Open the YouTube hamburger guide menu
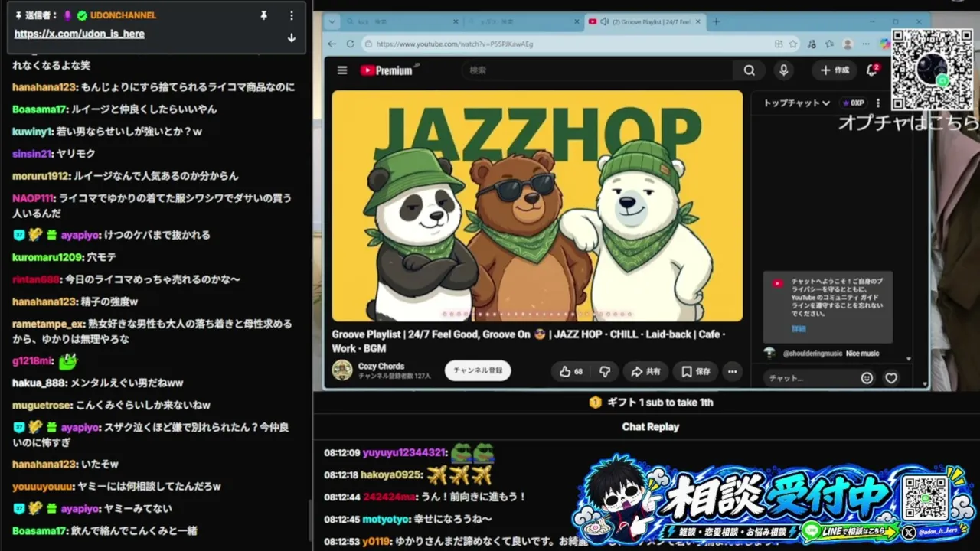This screenshot has height=551, width=980. 342,70
